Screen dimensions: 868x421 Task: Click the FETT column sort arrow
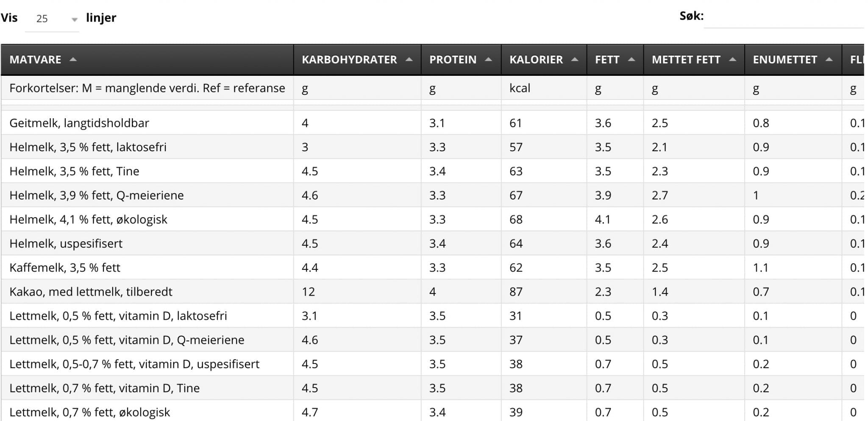632,59
